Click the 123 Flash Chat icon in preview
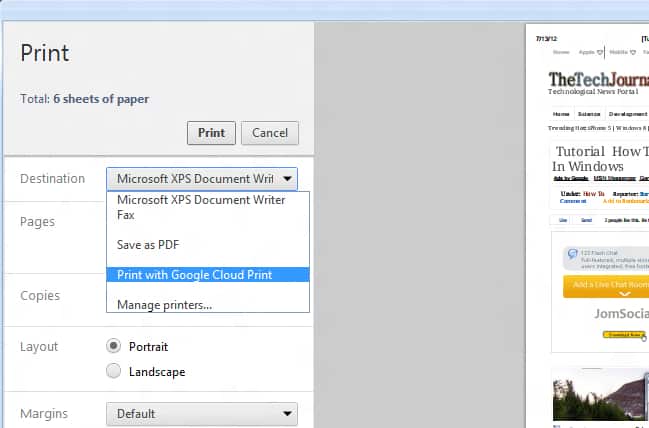Image resolution: width=649 pixels, height=428 pixels. click(x=572, y=255)
